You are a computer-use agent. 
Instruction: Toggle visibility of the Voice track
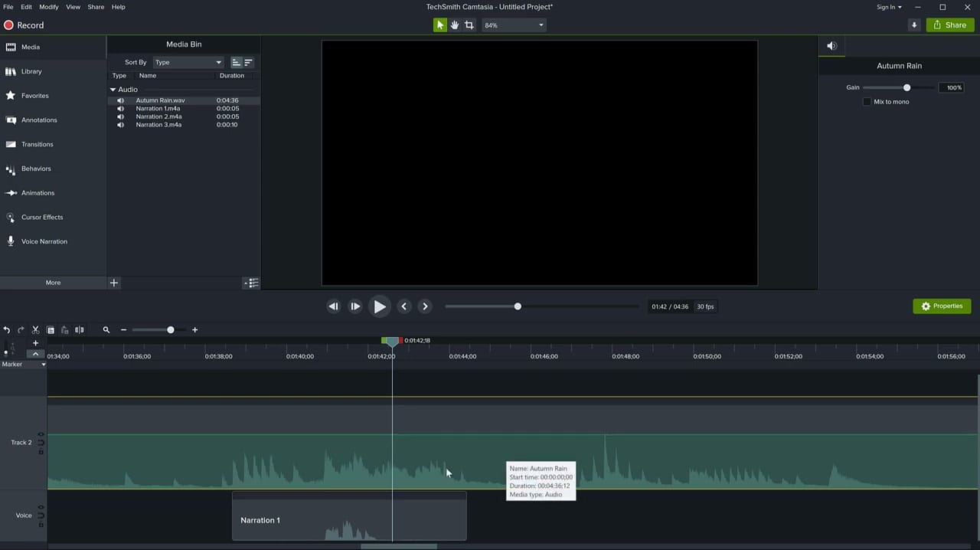coord(41,507)
